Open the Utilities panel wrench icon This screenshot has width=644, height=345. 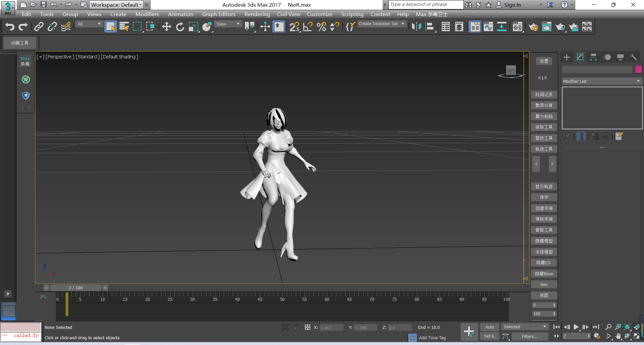click(634, 57)
